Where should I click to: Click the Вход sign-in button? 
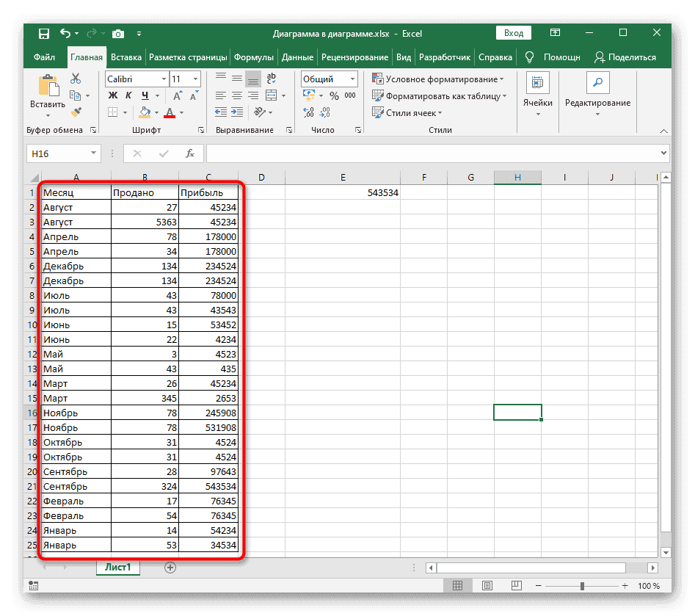(514, 33)
